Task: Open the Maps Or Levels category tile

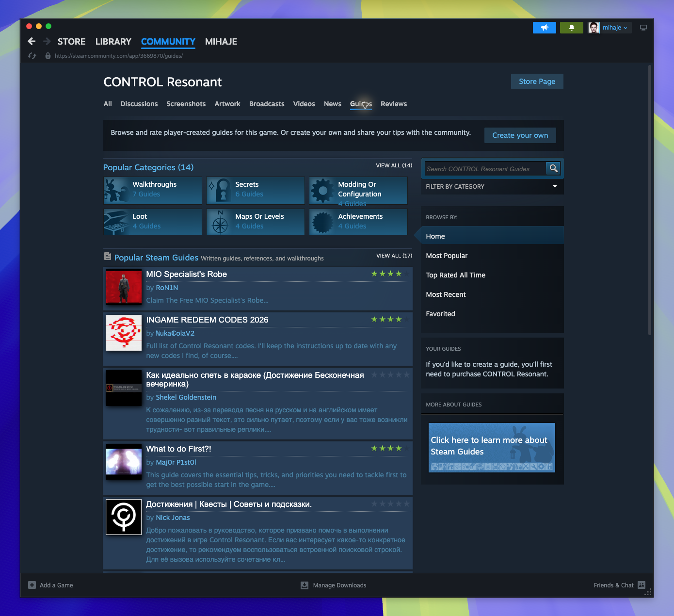Action: [x=256, y=222]
